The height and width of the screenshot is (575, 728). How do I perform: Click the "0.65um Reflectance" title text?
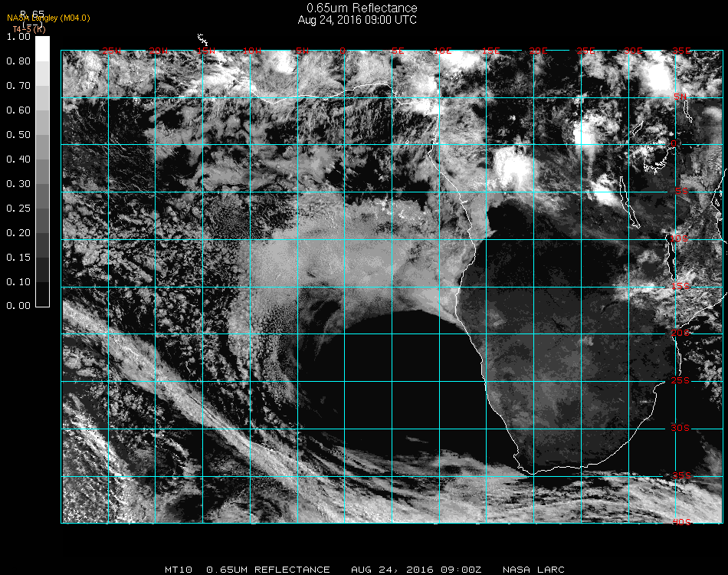tap(362, 8)
